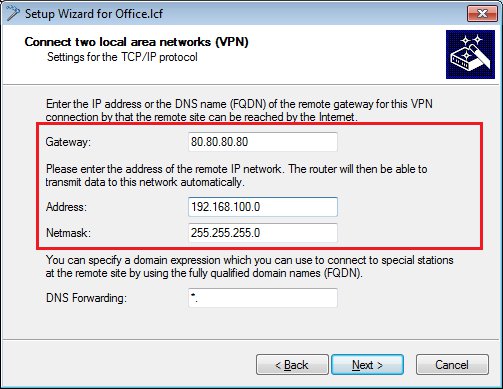503x389 pixels.
Task: Click the Address label
Action: (66, 207)
